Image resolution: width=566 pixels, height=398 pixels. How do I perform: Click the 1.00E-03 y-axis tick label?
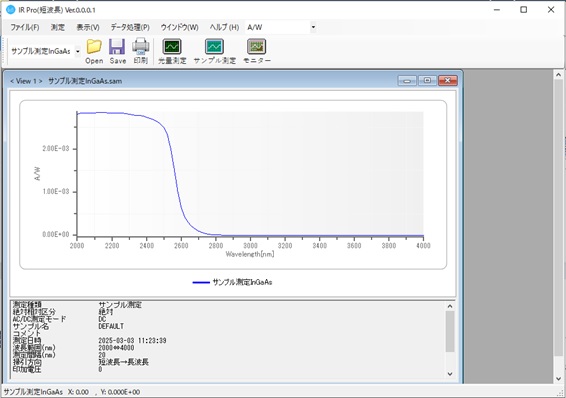click(56, 192)
